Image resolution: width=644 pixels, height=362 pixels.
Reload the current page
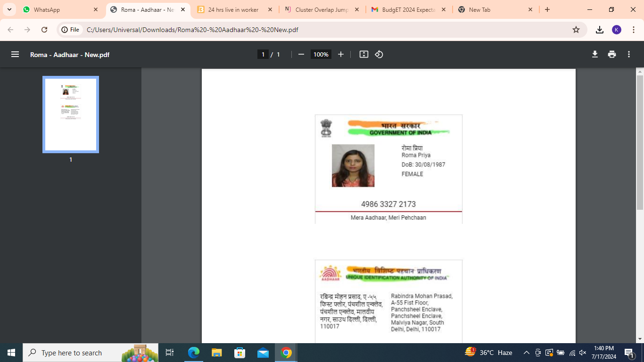coord(44,30)
